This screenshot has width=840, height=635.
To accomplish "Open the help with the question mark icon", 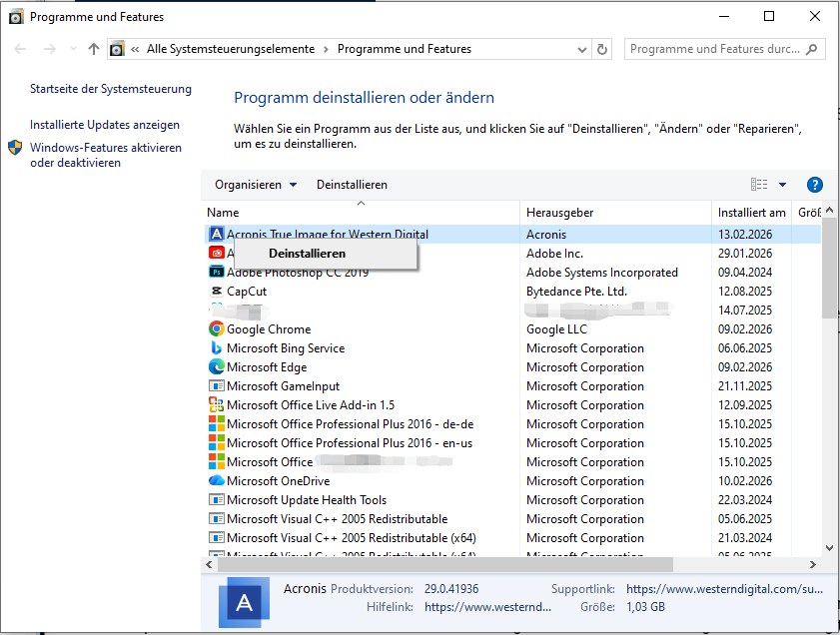I will click(x=815, y=184).
